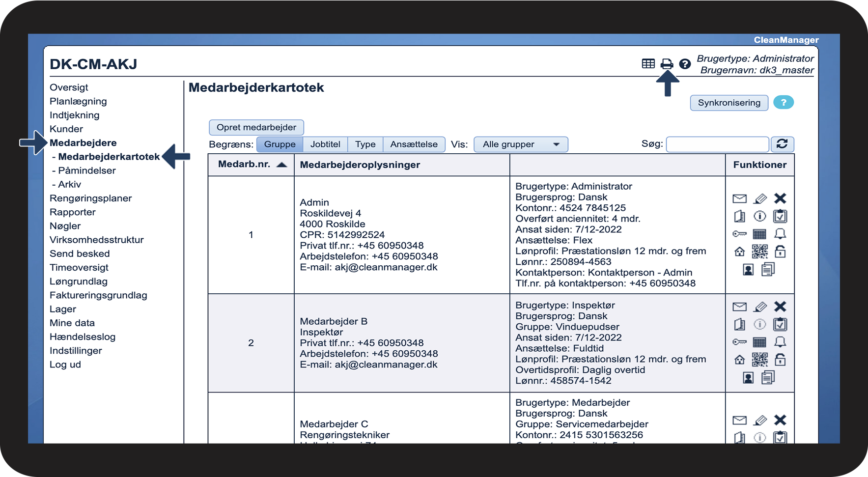This screenshot has height=477, width=868.
Task: Click envelope icon for Medarbejder C
Action: tap(739, 420)
